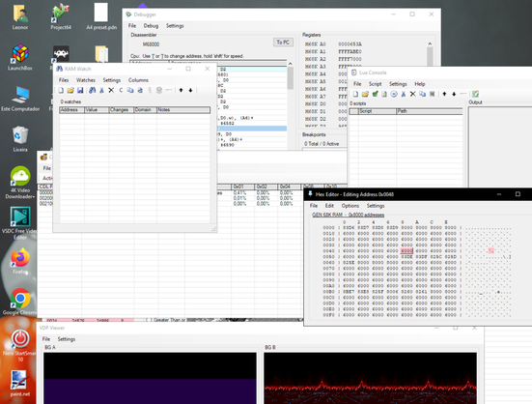This screenshot has width=532, height=404.
Task: Open Google Chrome from the desktop
Action: click(20, 302)
